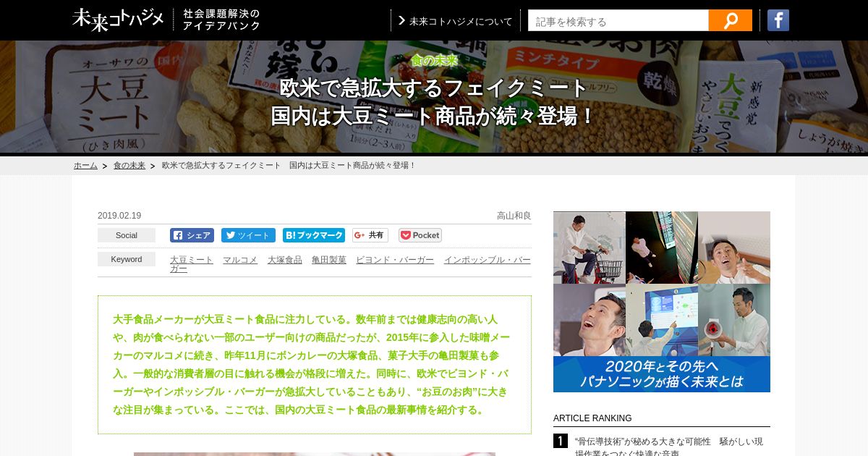The height and width of the screenshot is (456, 868).
Task: Open the マルコメ keyword link
Action: click(x=240, y=260)
